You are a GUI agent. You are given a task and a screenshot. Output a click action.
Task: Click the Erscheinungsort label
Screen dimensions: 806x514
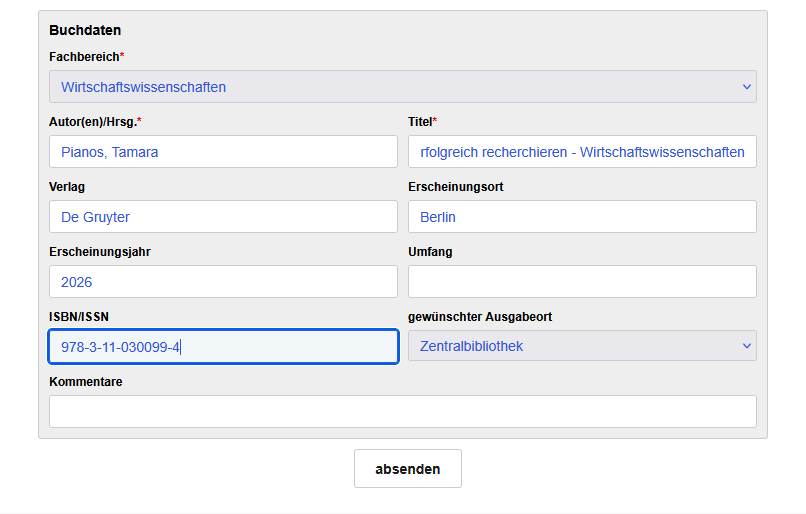pos(455,187)
